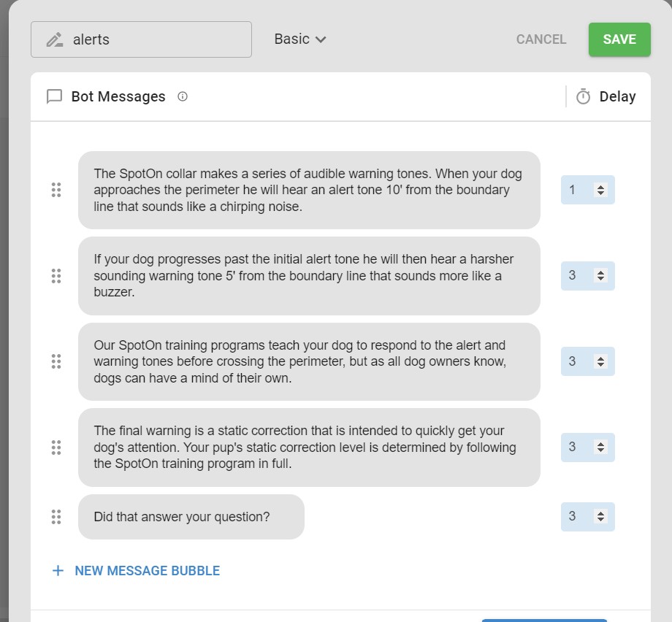The image size is (672, 622).
Task: Click drag handle of static correction message
Action: pos(56,448)
